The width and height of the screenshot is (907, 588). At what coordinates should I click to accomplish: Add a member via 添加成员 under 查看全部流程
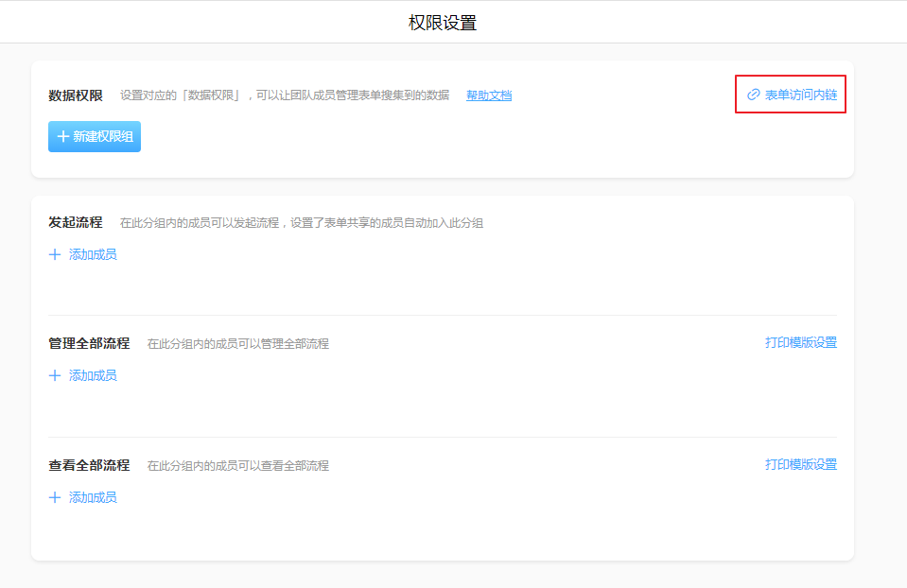pos(93,497)
